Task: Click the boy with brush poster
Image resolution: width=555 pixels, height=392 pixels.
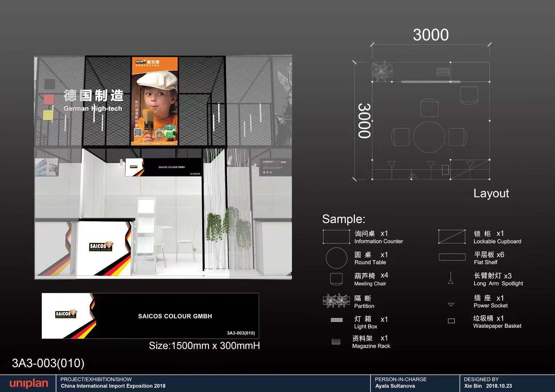Action: [x=154, y=101]
